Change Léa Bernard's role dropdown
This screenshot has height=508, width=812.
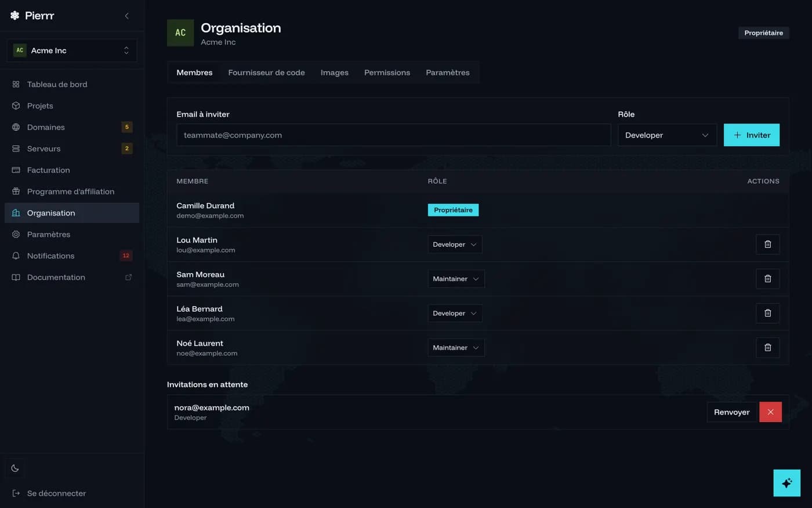455,314
